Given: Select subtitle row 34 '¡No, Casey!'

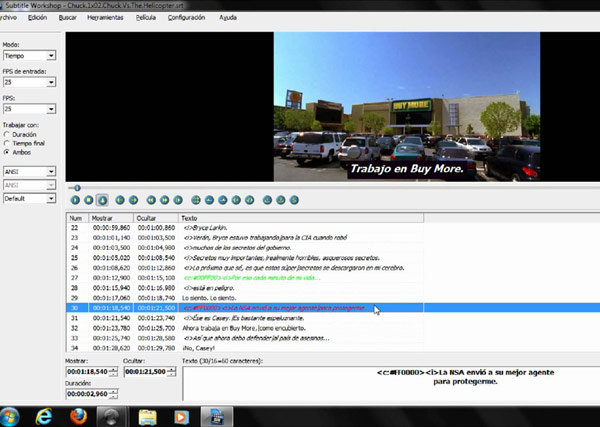Looking at the screenshot, I should (245, 348).
